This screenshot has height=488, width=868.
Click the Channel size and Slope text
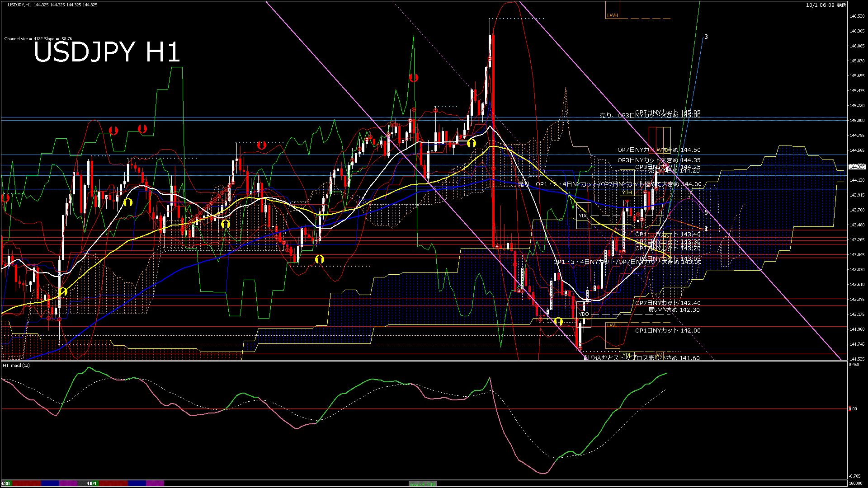point(38,39)
